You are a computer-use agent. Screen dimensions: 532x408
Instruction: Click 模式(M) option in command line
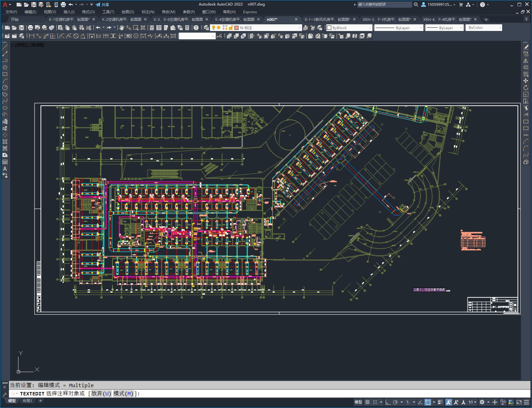[124, 394]
